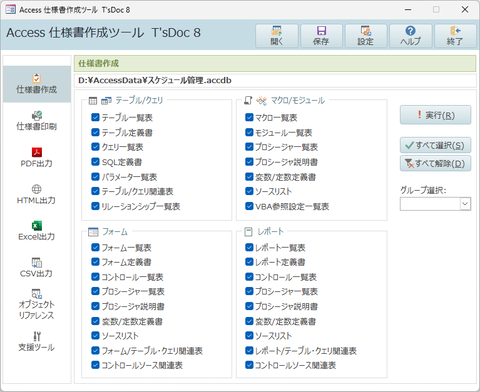Open the 設定 settings icon
The image size is (480, 392).
click(366, 36)
